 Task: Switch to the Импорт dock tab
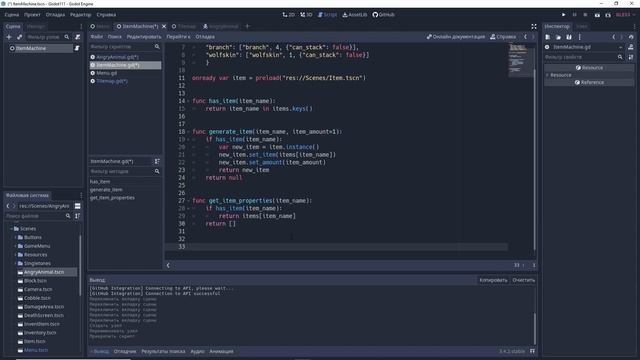(x=36, y=27)
